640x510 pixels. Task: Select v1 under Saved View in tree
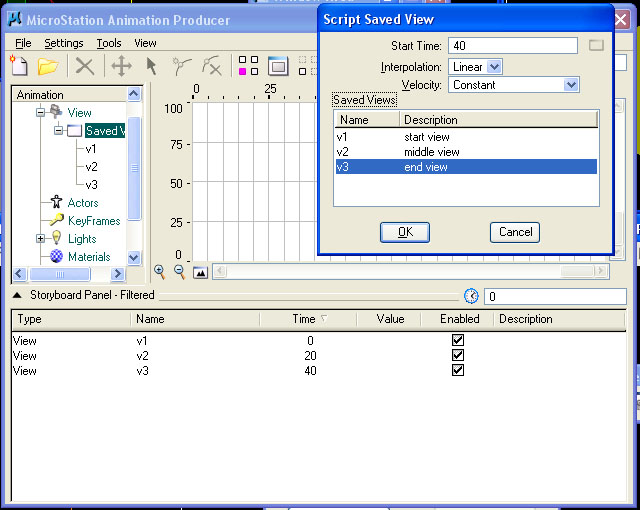[91, 149]
